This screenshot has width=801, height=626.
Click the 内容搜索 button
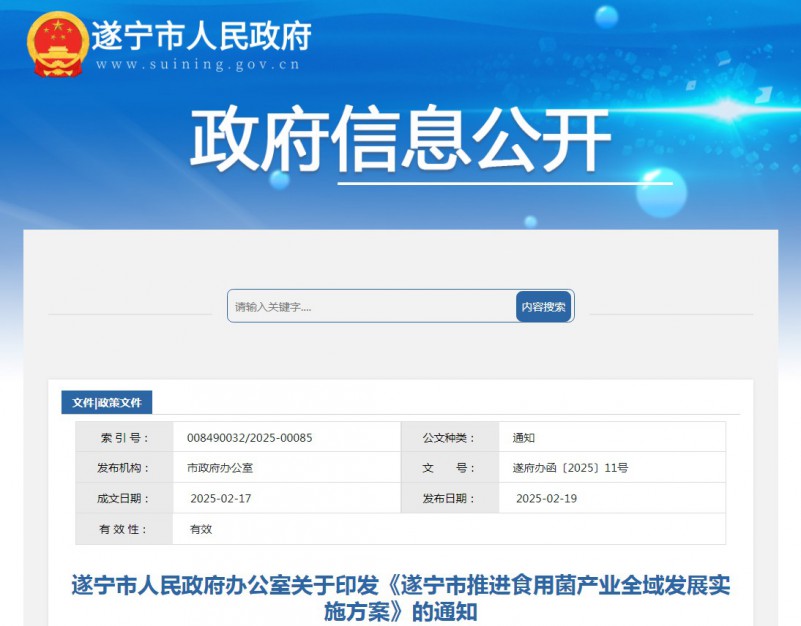click(544, 307)
